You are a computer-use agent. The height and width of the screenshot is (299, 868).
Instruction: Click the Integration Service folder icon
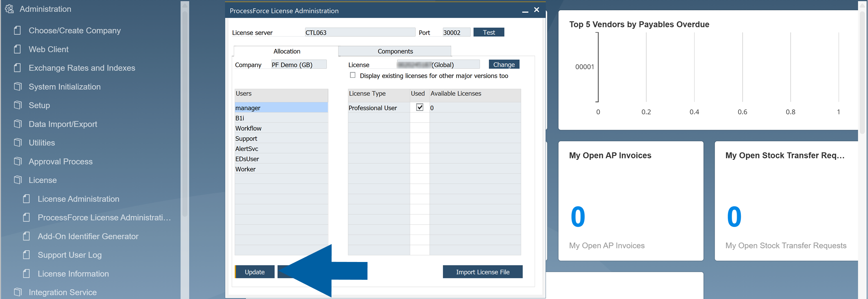tap(18, 292)
